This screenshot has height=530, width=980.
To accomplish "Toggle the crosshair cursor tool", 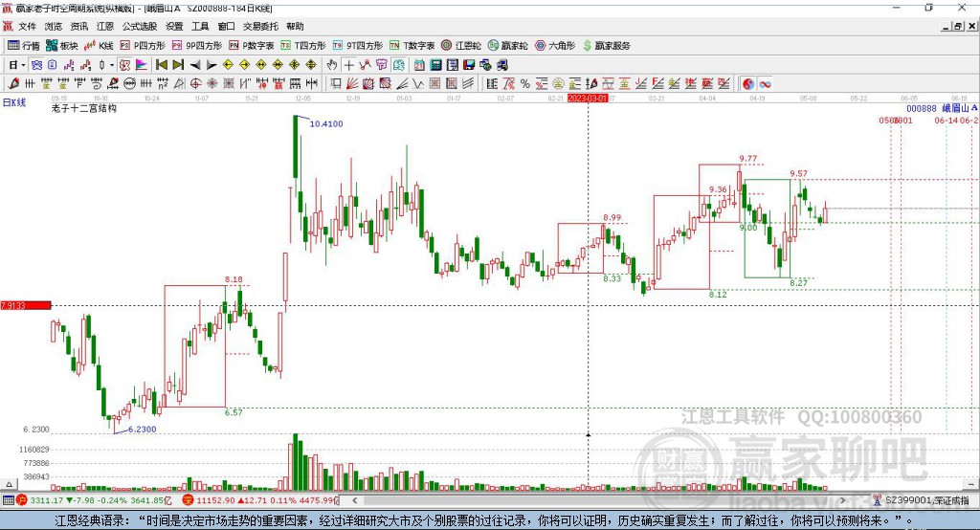I will tap(348, 65).
